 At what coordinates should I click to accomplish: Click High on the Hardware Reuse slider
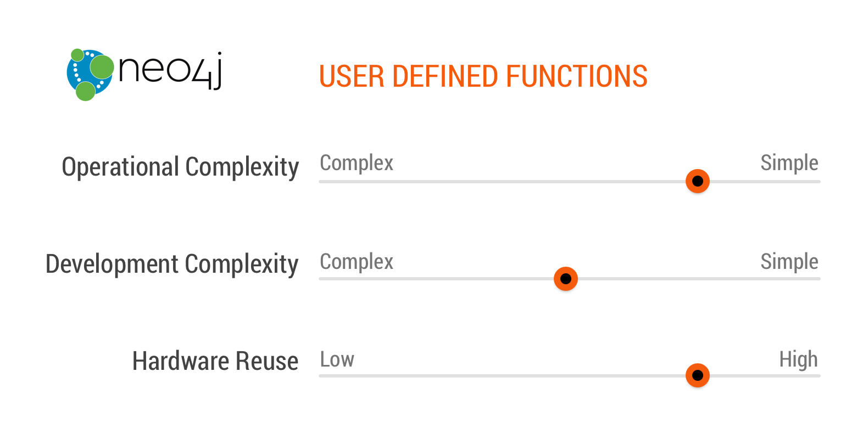(799, 360)
